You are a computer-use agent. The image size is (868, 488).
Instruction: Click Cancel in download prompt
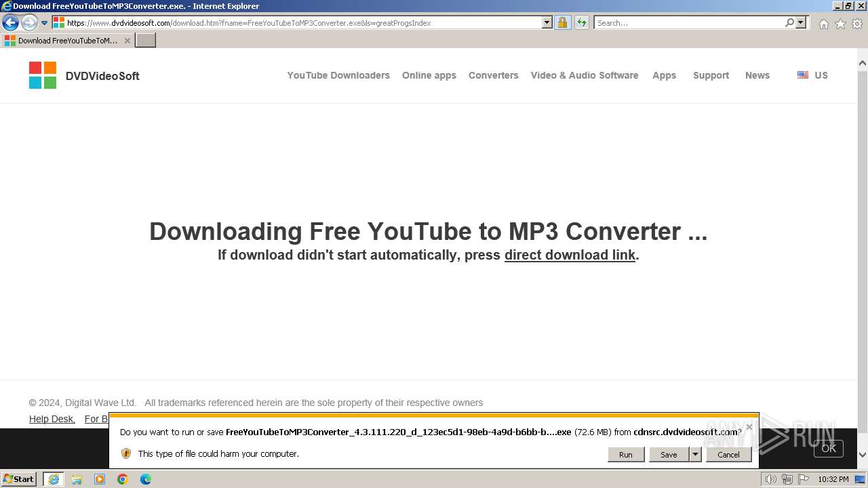729,455
